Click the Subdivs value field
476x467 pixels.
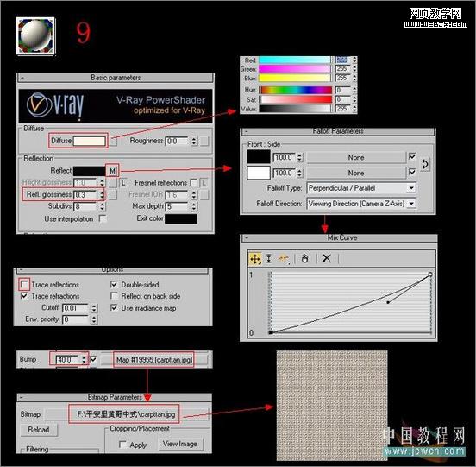(86, 206)
